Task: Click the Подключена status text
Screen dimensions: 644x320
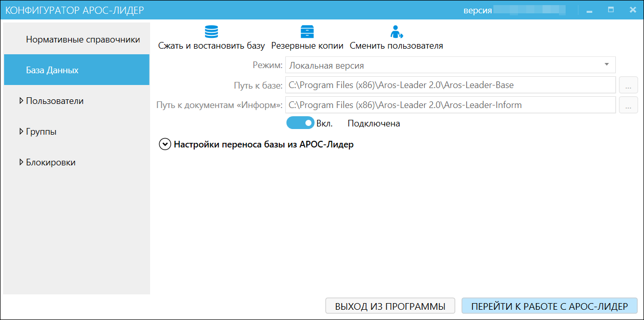Action: click(374, 123)
